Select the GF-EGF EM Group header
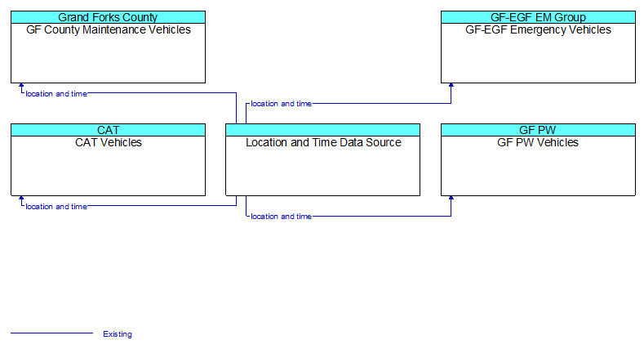The image size is (644, 349). click(x=538, y=17)
